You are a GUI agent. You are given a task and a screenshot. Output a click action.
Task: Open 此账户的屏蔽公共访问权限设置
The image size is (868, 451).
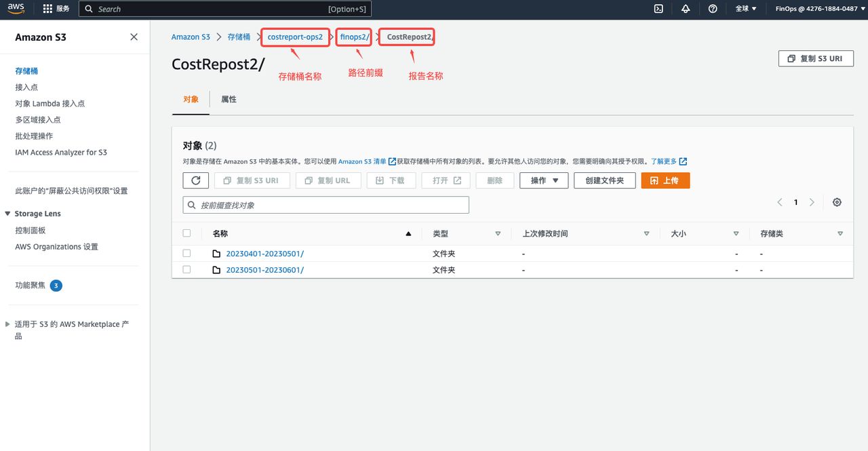coord(71,191)
